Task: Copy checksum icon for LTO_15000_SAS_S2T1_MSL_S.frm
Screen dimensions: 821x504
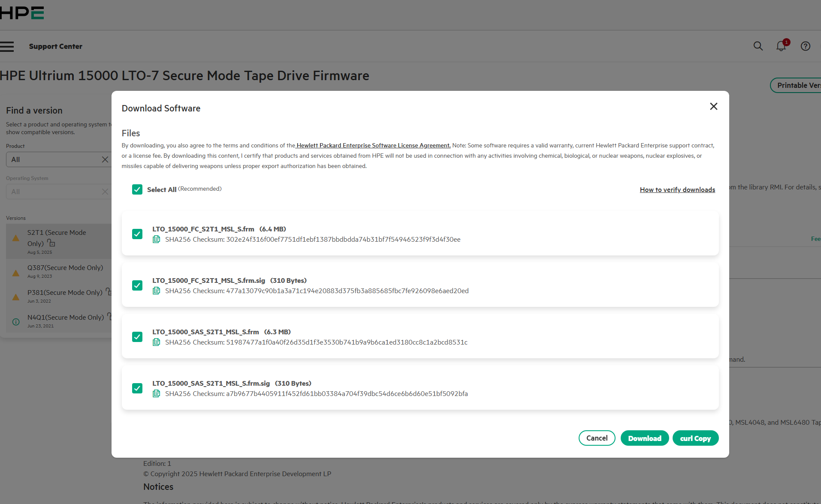Action: [157, 342]
